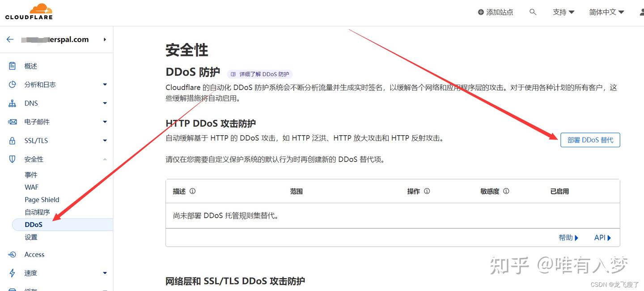Open the 支持 dropdown menu
The image size is (644, 291).
pyautogui.click(x=563, y=12)
